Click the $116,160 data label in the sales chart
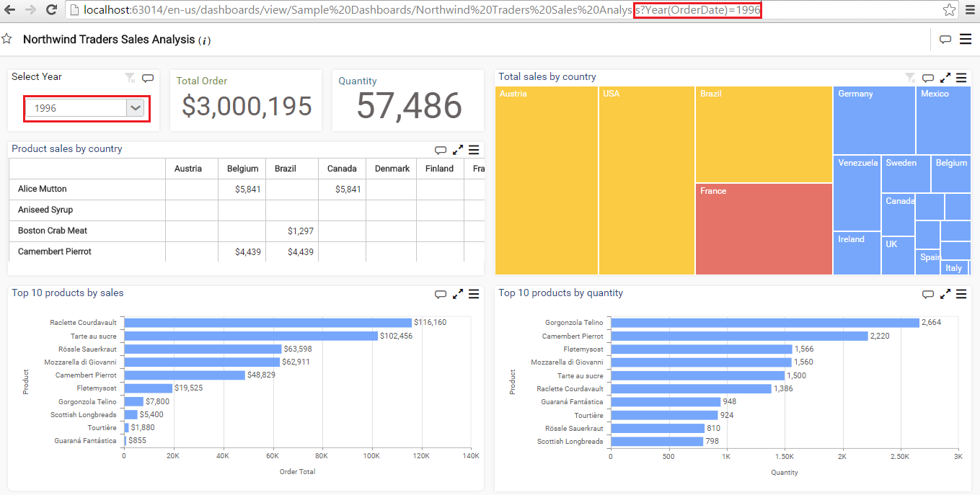This screenshot has height=495, width=980. [431, 323]
